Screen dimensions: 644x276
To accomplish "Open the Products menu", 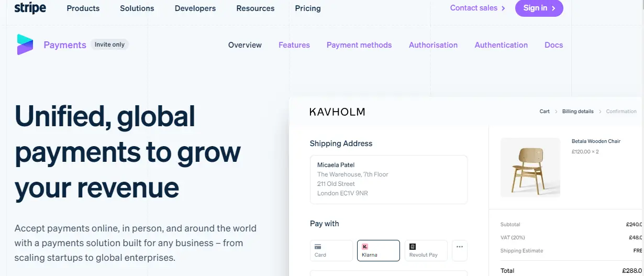I will click(x=83, y=8).
